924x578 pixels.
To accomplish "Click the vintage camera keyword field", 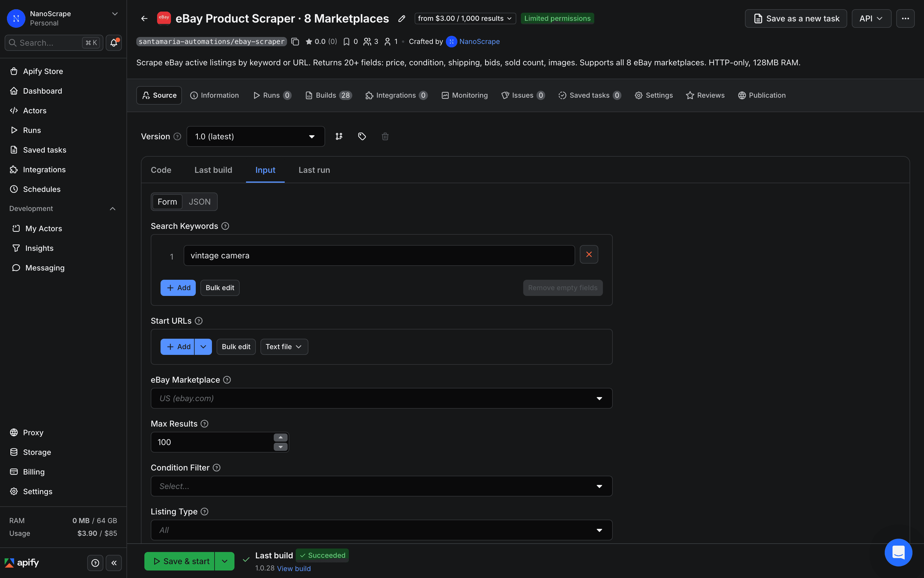I will pyautogui.click(x=379, y=255).
